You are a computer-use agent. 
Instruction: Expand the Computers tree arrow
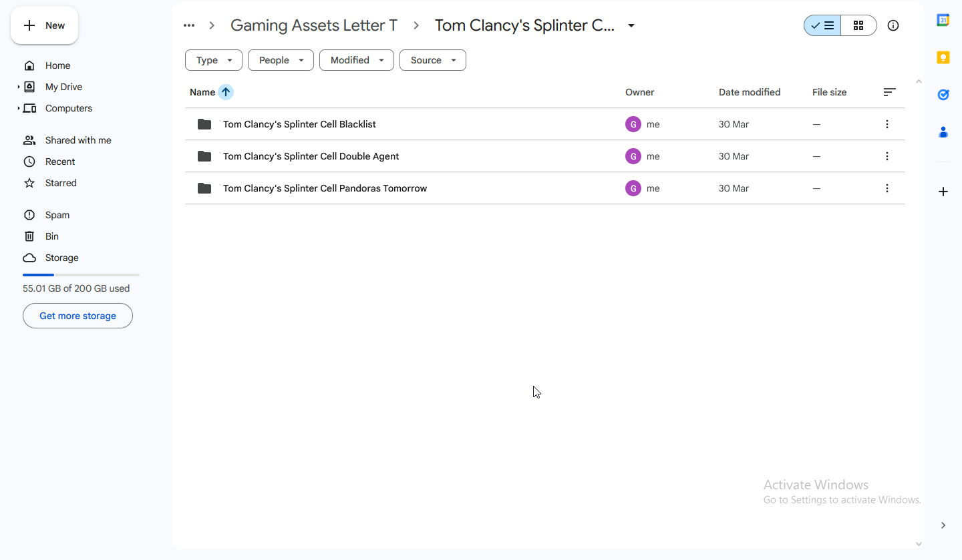pyautogui.click(x=19, y=108)
